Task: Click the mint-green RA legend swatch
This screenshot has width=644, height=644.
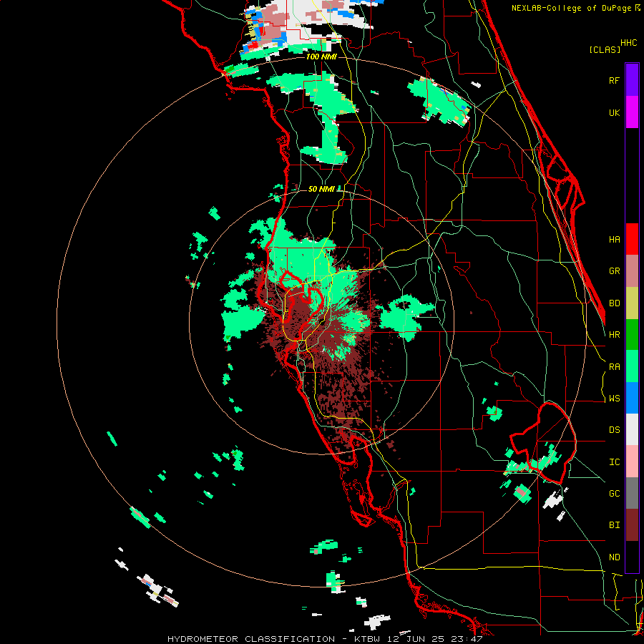Action: [632, 366]
